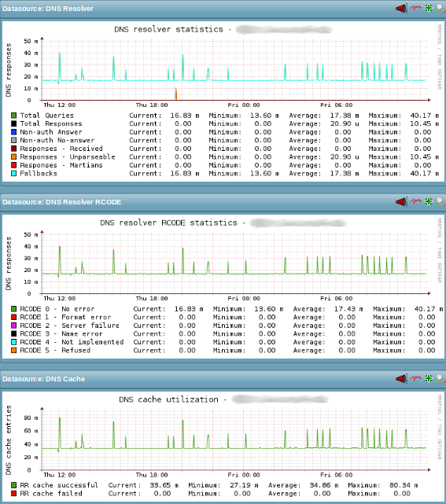This screenshot has width=446, height=504.
Task: Click the 'Responses - Martians' legend label
Action: click(x=61, y=165)
